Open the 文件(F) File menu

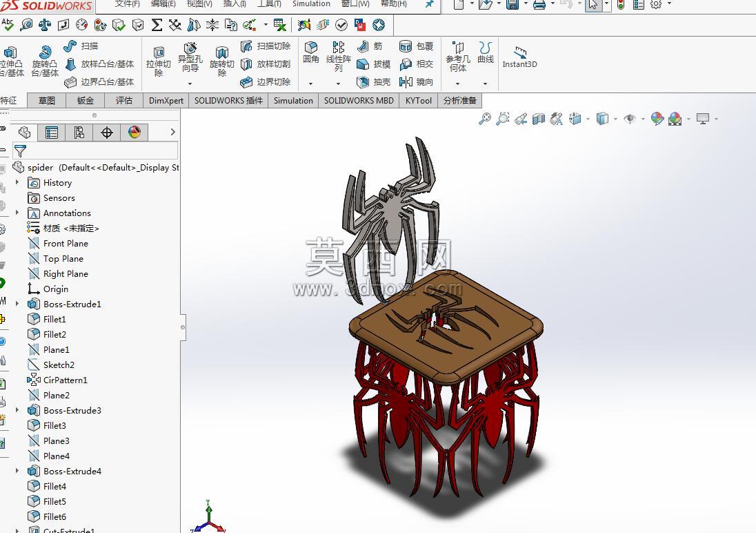click(x=128, y=4)
